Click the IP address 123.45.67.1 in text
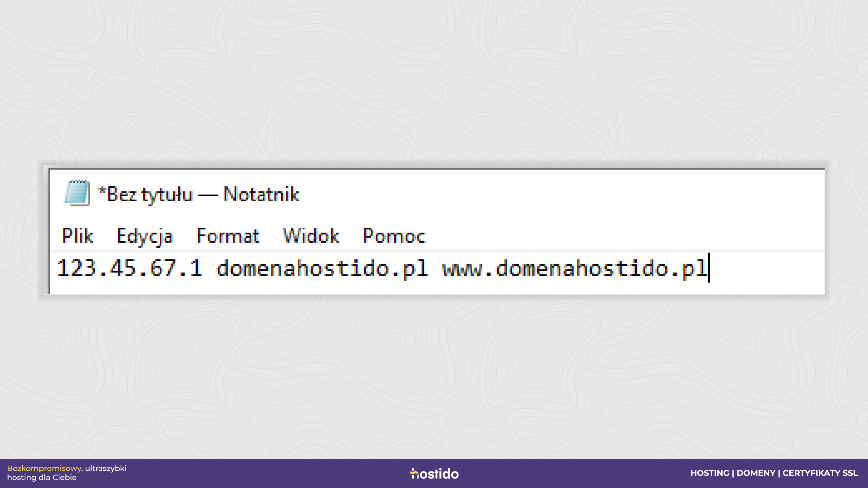Viewport: 868px width, 488px height. 130,268
